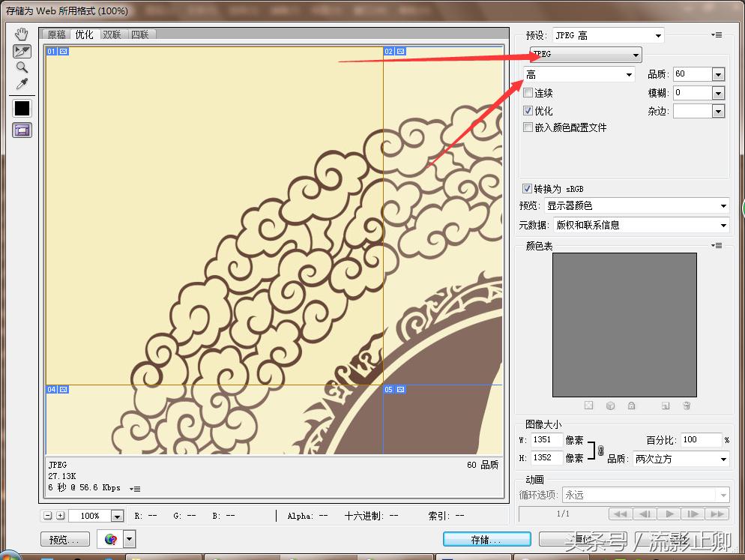745x560 pixels.
Task: Click the delete color trash icon
Action: [x=687, y=406]
